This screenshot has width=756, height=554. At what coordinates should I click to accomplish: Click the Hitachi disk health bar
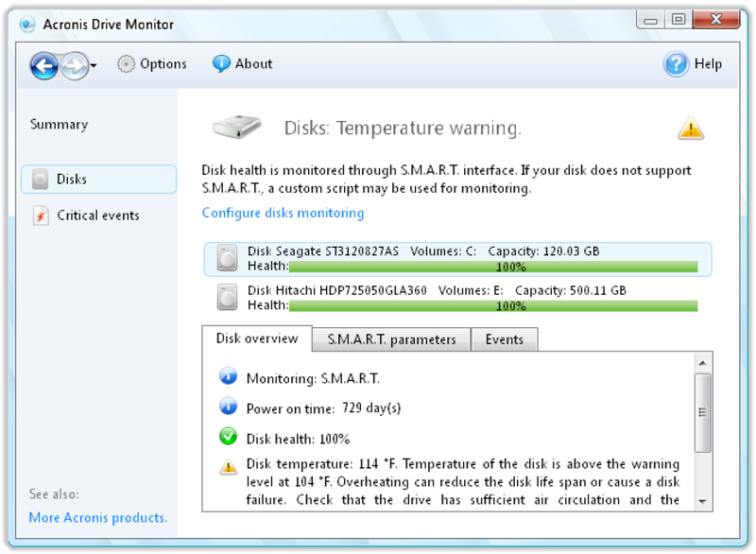493,305
